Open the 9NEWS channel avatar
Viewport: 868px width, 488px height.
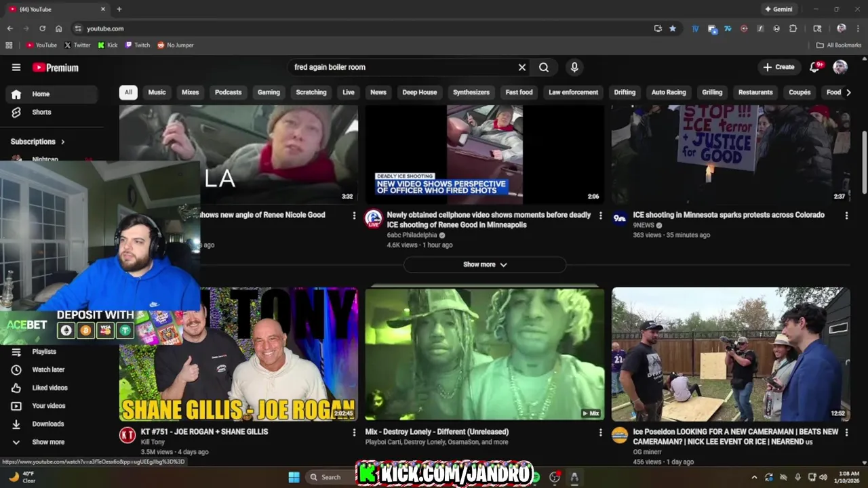(x=620, y=218)
